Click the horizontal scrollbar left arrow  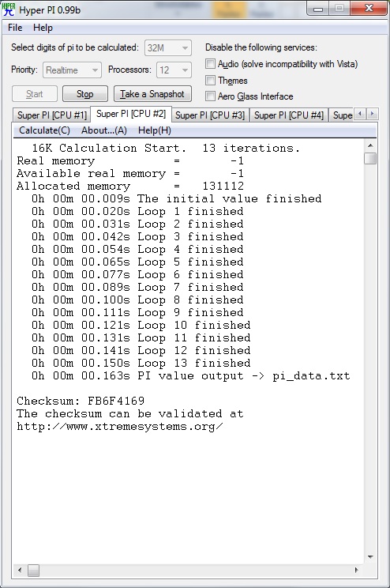point(20,571)
